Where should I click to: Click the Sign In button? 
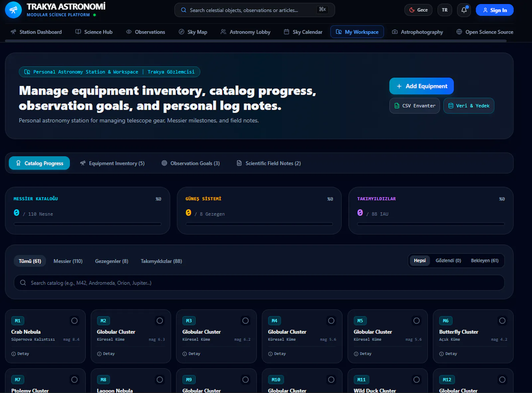tap(494, 10)
